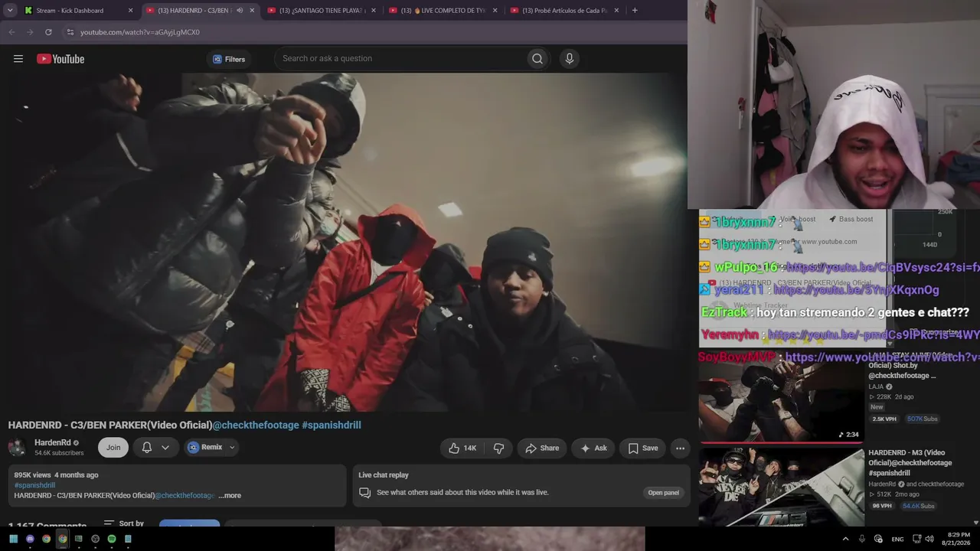Open the #spanishdrill hashtag in the title
The height and width of the screenshot is (551, 980).
[x=332, y=425]
